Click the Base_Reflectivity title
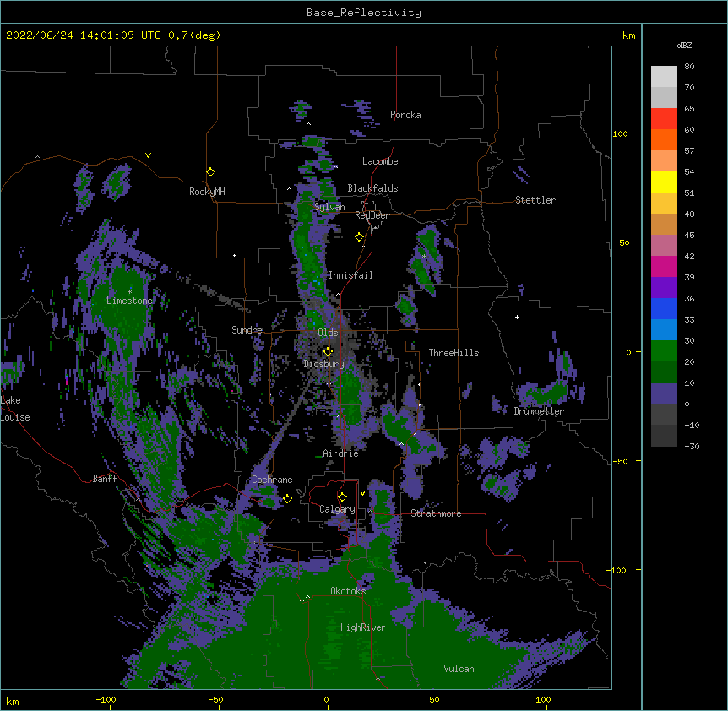This screenshot has height=711, width=728. (x=364, y=13)
